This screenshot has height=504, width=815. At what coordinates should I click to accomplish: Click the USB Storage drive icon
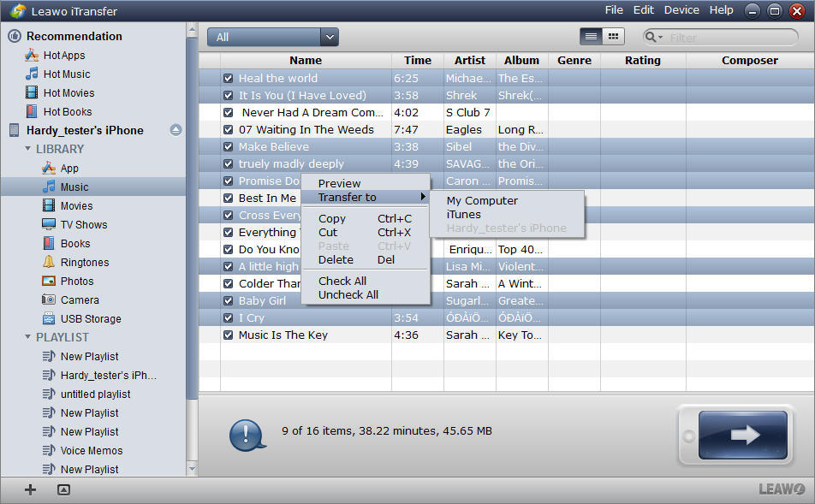click(49, 318)
